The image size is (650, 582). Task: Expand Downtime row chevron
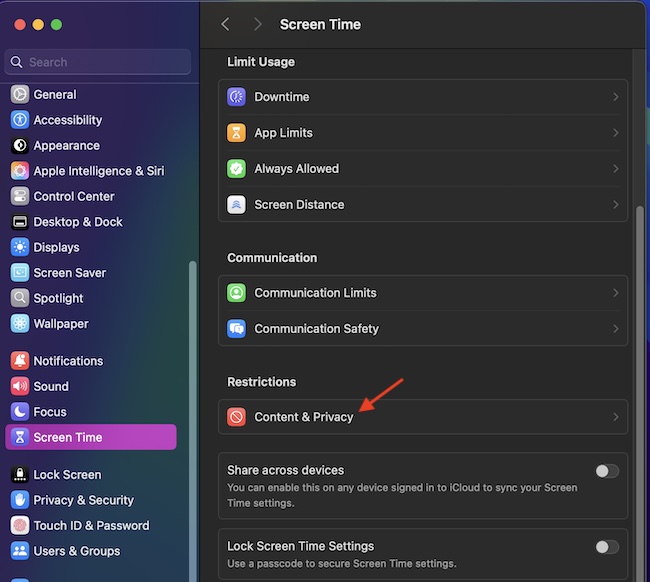coord(615,97)
